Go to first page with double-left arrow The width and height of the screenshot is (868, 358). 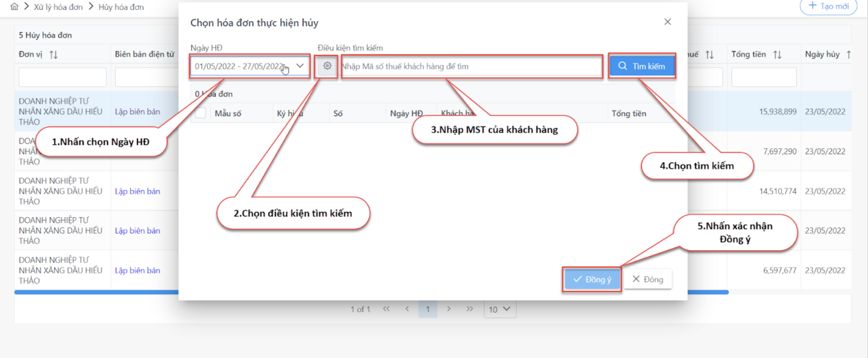tap(386, 309)
